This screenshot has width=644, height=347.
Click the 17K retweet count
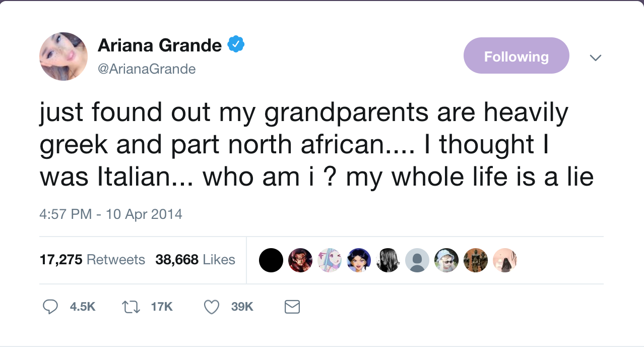tap(162, 307)
